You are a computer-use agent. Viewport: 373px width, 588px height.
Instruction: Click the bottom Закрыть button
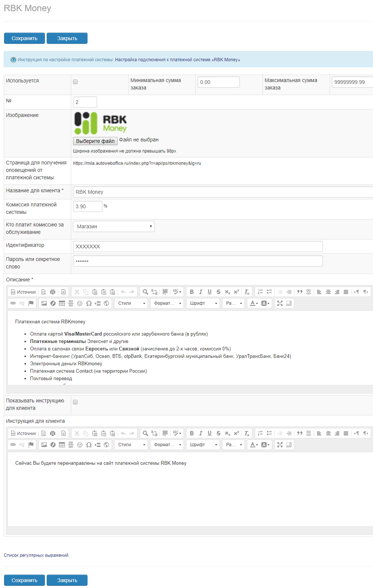click(67, 580)
